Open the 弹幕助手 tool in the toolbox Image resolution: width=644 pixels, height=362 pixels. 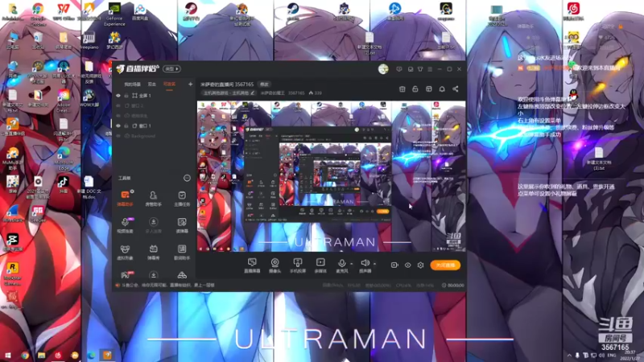point(125,198)
